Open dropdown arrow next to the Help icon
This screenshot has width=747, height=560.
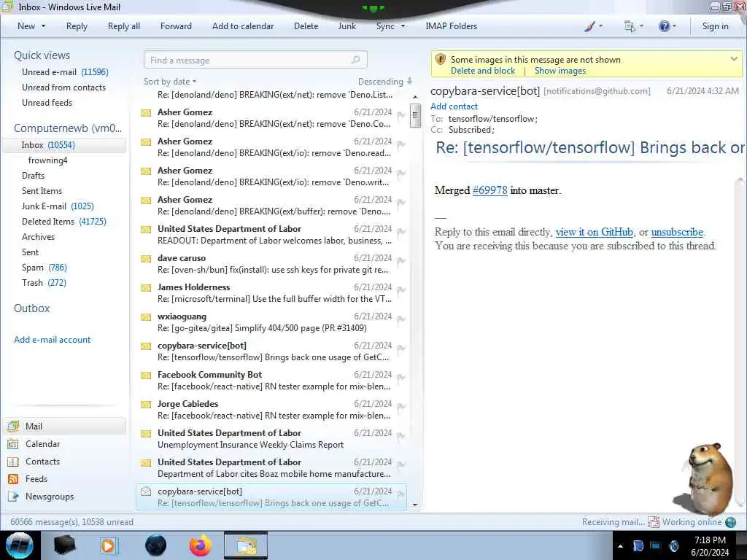tap(674, 26)
